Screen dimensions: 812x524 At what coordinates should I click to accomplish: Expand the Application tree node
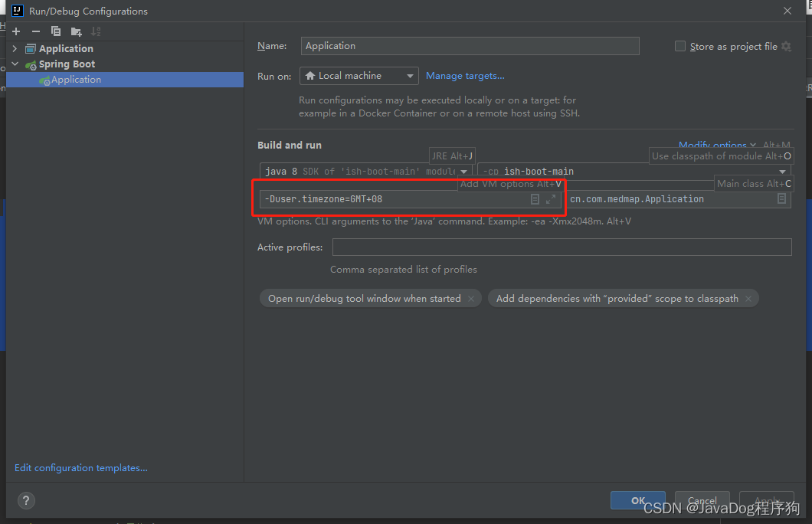(x=15, y=49)
